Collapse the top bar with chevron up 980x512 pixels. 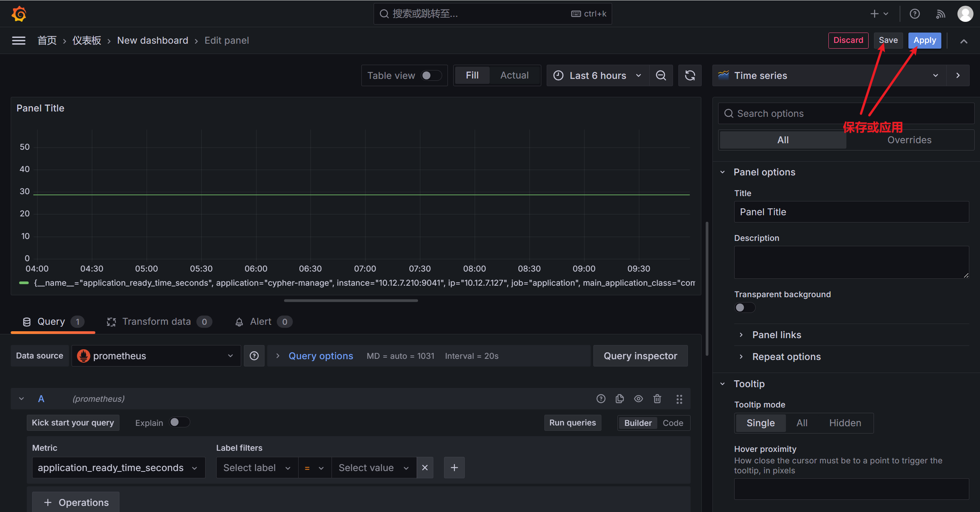[x=964, y=41]
